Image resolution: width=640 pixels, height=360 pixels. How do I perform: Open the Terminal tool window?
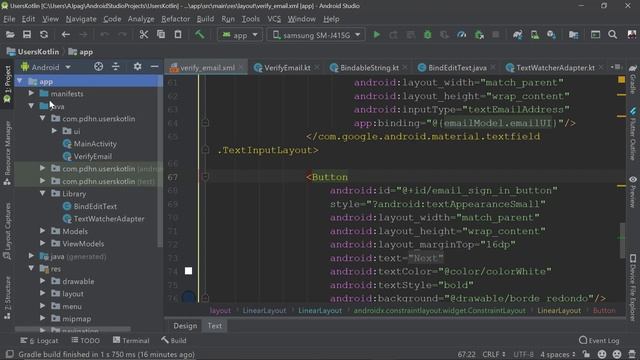click(131, 340)
